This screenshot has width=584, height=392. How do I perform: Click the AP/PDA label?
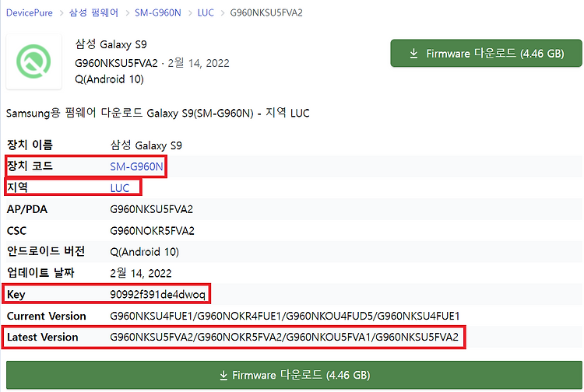click(x=26, y=209)
